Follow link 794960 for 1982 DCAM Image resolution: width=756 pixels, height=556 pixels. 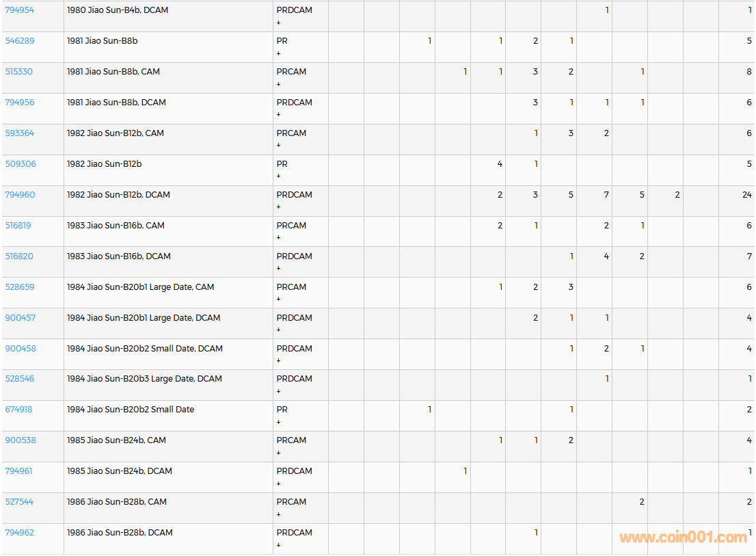(20, 195)
